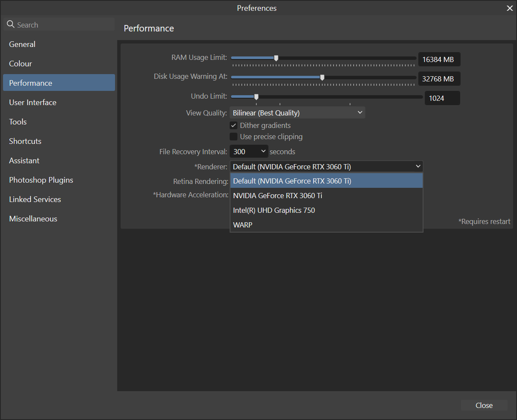This screenshot has height=420, width=517.
Task: Disable the Dither gradients checkbox
Action: coord(233,125)
